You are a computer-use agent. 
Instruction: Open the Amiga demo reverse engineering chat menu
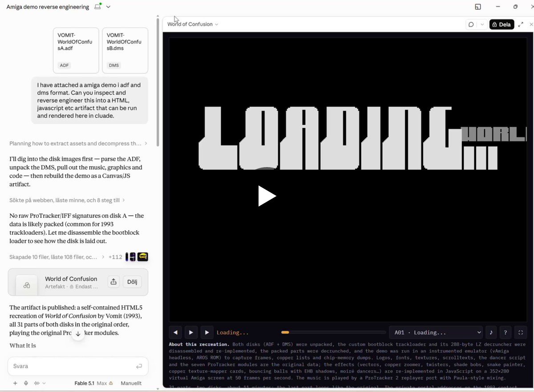click(109, 7)
